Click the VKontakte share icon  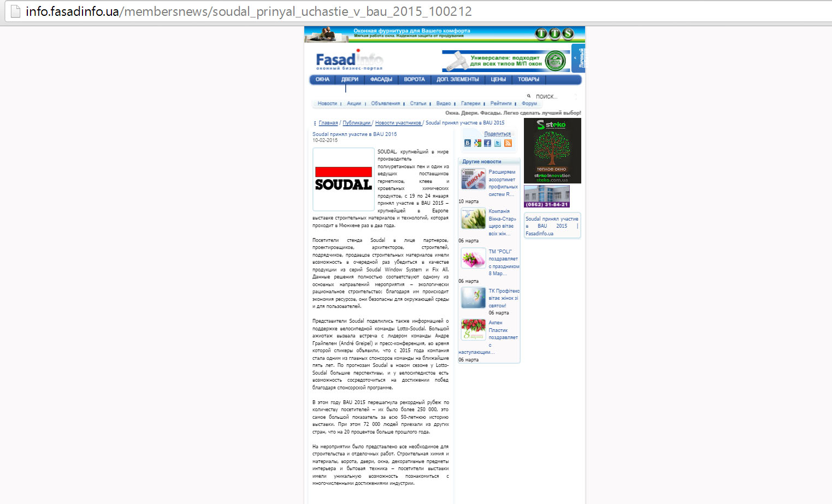468,143
